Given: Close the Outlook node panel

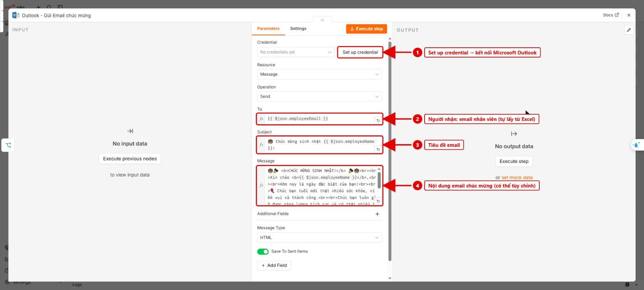Looking at the screenshot, I should (629, 15).
